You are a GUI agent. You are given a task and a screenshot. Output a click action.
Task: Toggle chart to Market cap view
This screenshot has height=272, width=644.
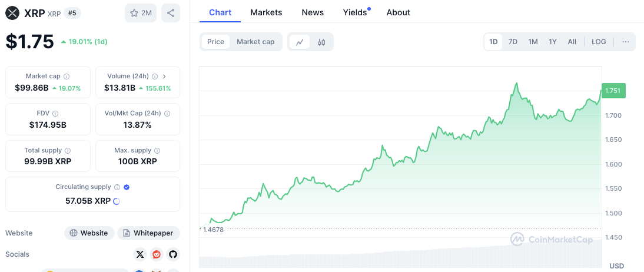point(255,42)
